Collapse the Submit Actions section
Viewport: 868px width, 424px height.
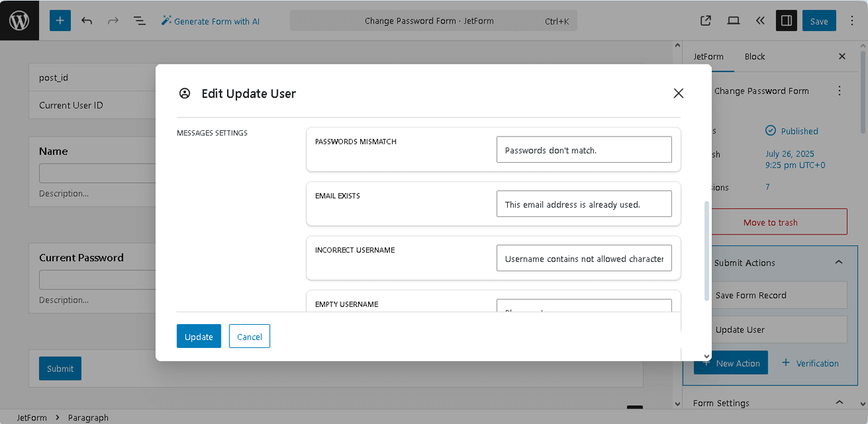click(x=838, y=262)
